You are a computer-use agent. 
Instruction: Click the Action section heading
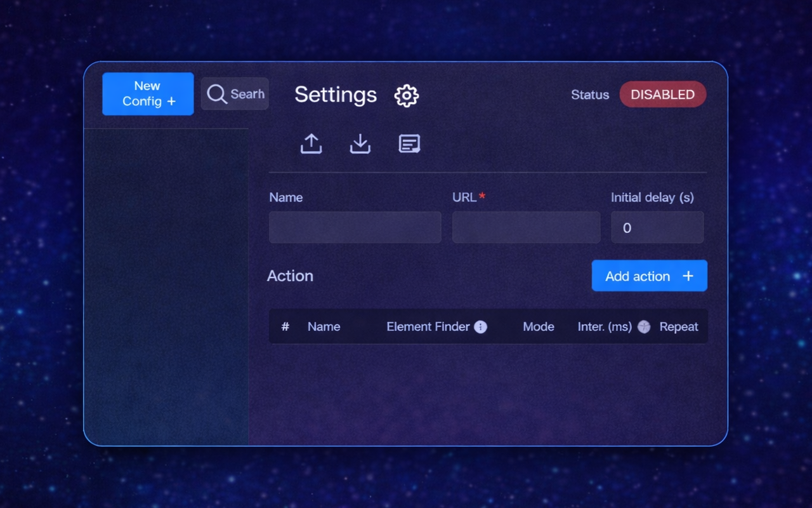290,276
